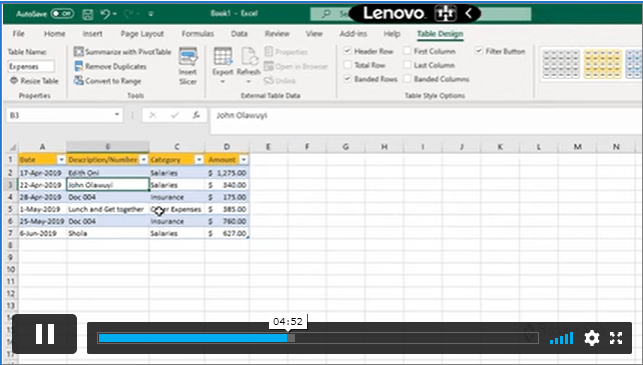Expand the Refresh dropdown arrow
Image resolution: width=643 pixels, height=365 pixels.
point(248,82)
